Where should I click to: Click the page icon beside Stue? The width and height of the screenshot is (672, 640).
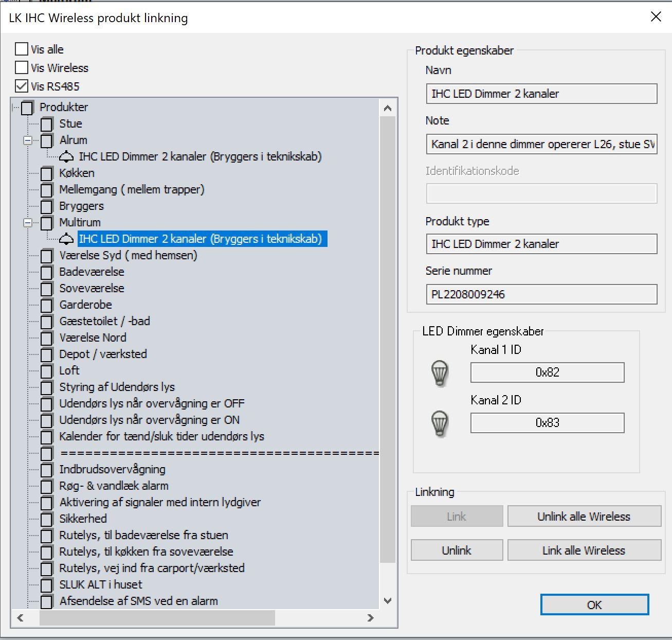pos(47,124)
